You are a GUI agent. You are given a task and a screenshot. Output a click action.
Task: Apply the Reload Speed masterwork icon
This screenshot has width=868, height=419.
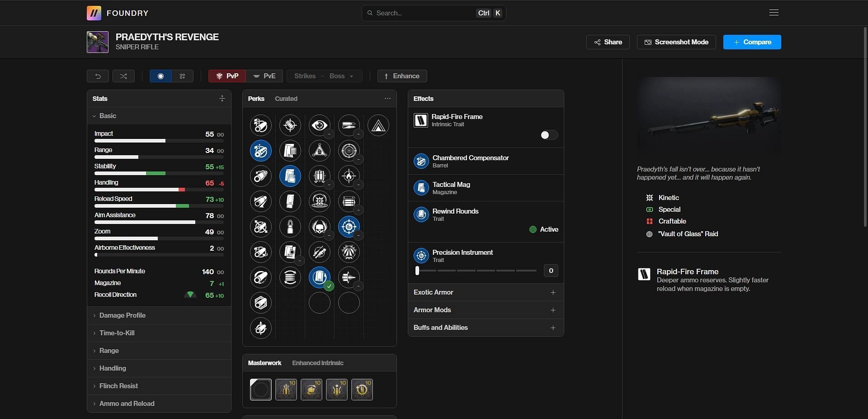click(x=362, y=390)
